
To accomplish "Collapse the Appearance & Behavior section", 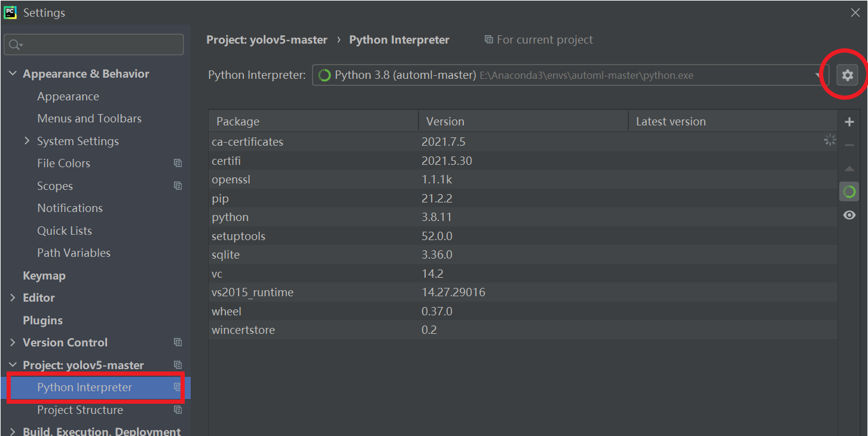I will point(13,73).
